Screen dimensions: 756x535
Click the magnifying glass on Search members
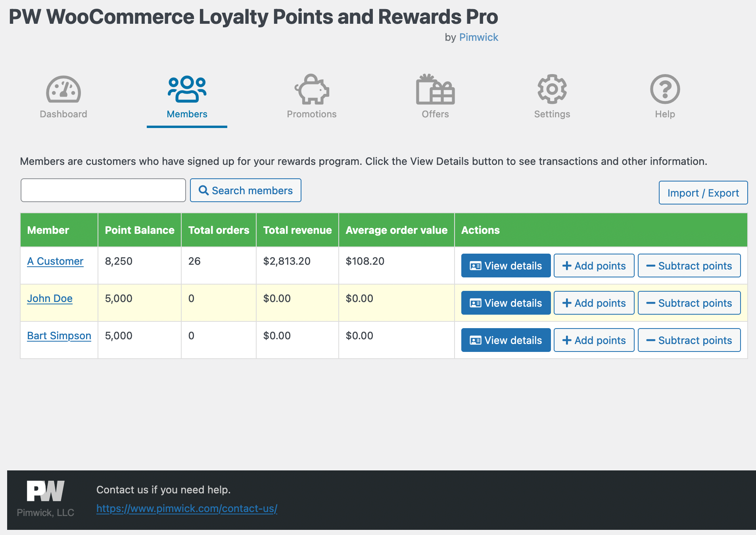[x=204, y=190]
